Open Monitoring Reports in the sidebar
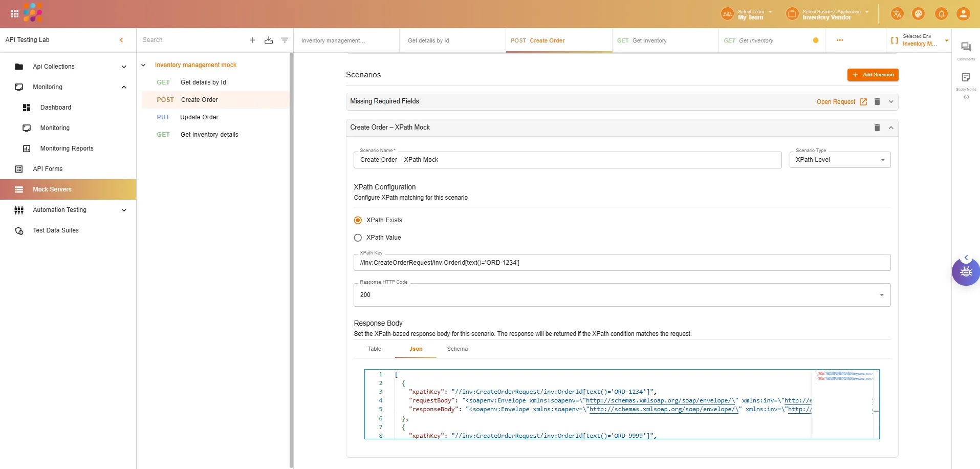 point(67,148)
